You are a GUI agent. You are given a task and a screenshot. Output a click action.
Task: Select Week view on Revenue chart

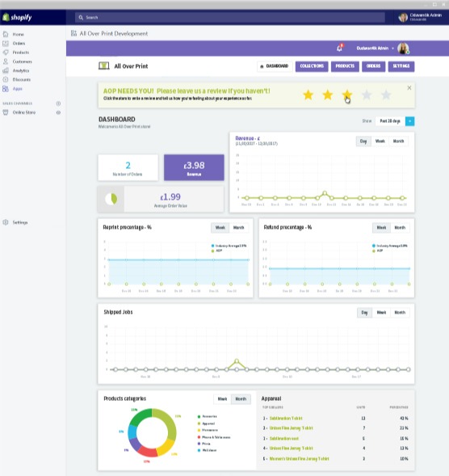380,141
